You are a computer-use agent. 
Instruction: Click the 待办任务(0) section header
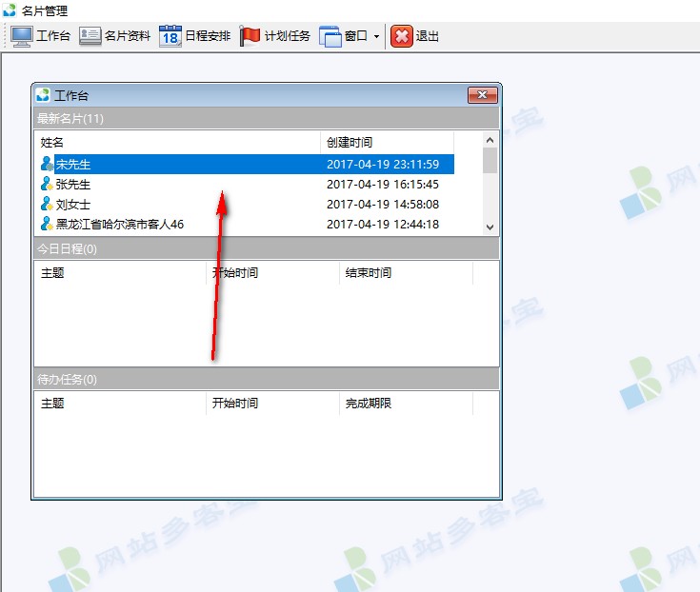tap(266, 380)
